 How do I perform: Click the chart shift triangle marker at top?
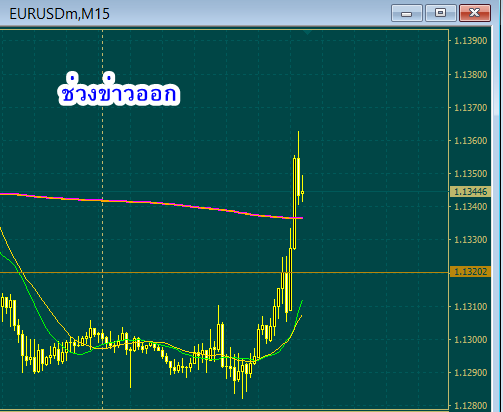307,32
